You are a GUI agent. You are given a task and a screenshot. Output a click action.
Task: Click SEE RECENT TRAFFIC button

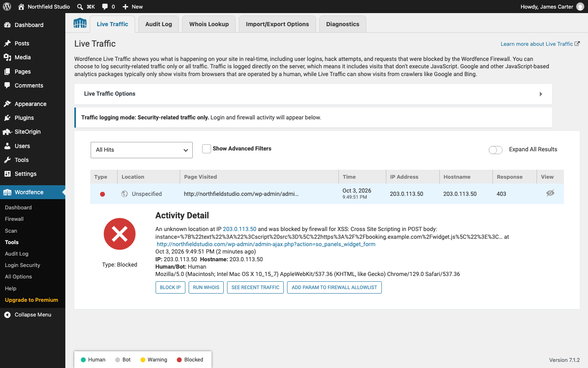pos(256,287)
